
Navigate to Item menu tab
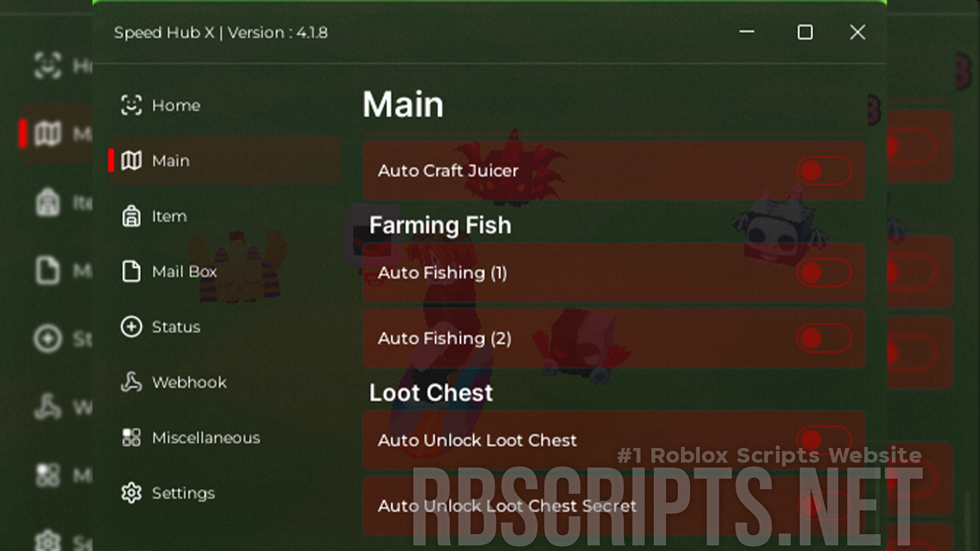click(x=169, y=216)
